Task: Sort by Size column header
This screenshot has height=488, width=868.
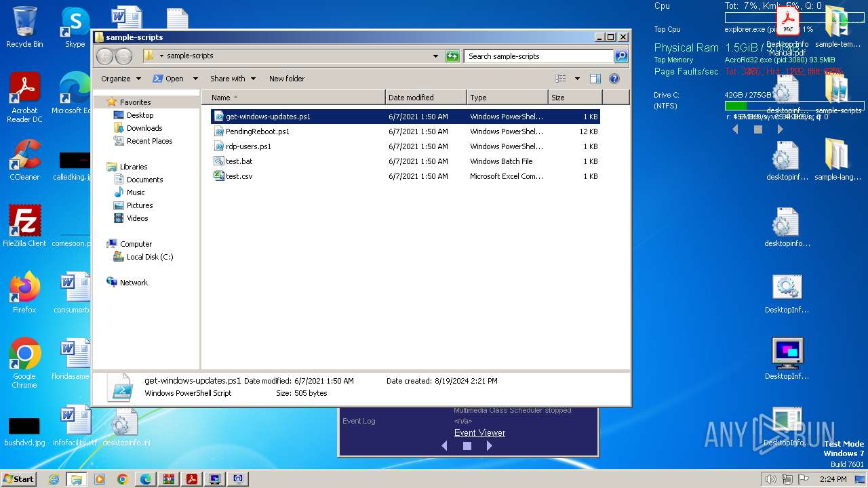Action: pos(575,98)
